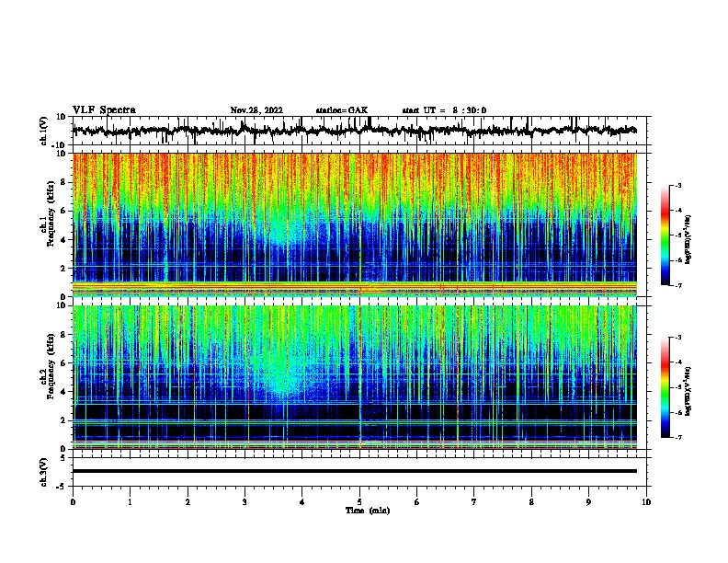Click time axis tick label '7'

click(474, 501)
